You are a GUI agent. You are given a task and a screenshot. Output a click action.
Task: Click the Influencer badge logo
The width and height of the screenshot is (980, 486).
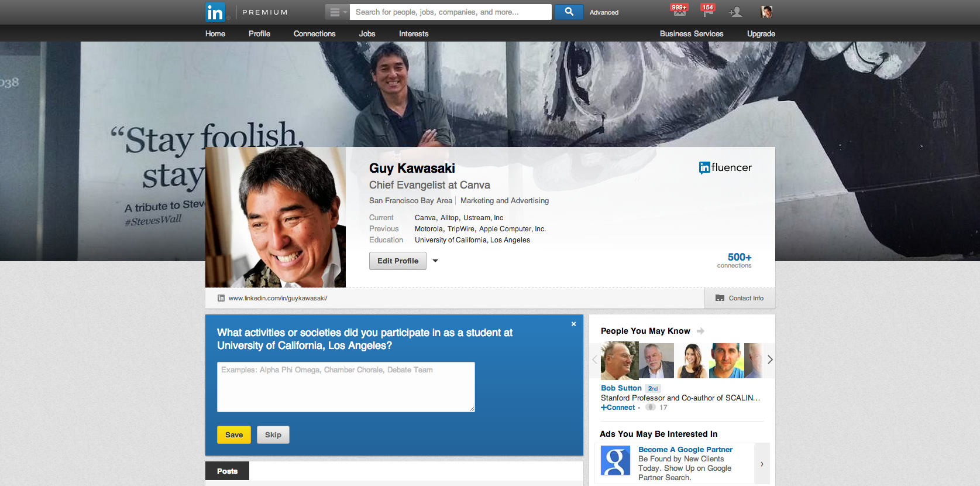click(725, 167)
